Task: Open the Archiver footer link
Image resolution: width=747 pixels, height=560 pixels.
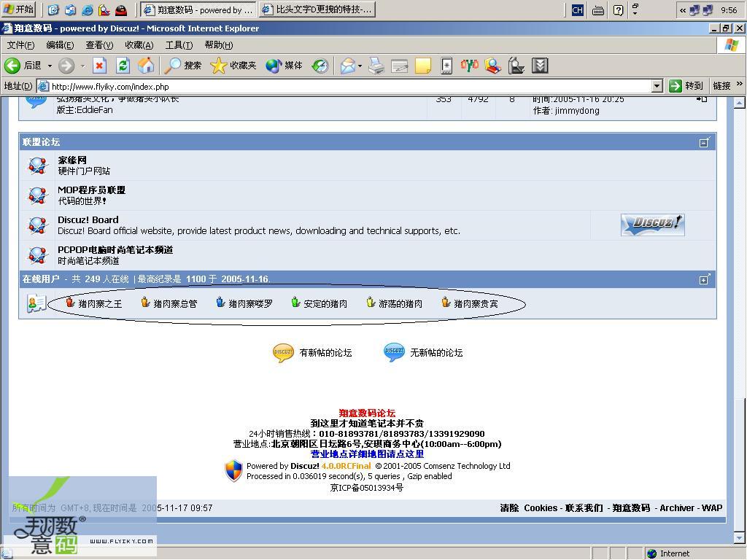Action: [677, 508]
